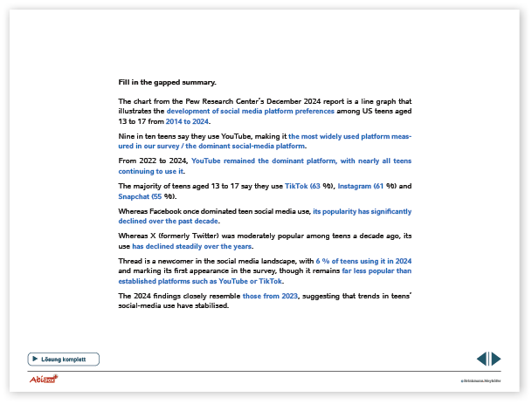Click the copyright note at bottom right
Viewport: 532px width, 404px height.
[480, 381]
